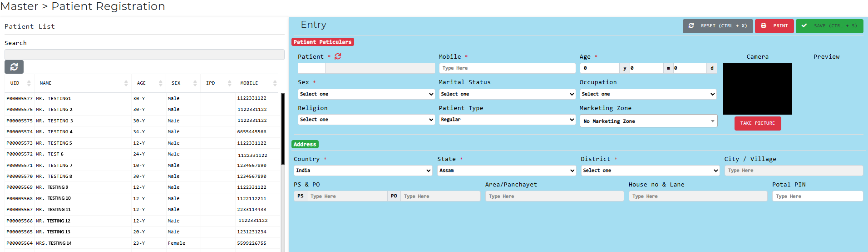The image size is (868, 252).
Task: Open the District dropdown
Action: pyautogui.click(x=650, y=171)
